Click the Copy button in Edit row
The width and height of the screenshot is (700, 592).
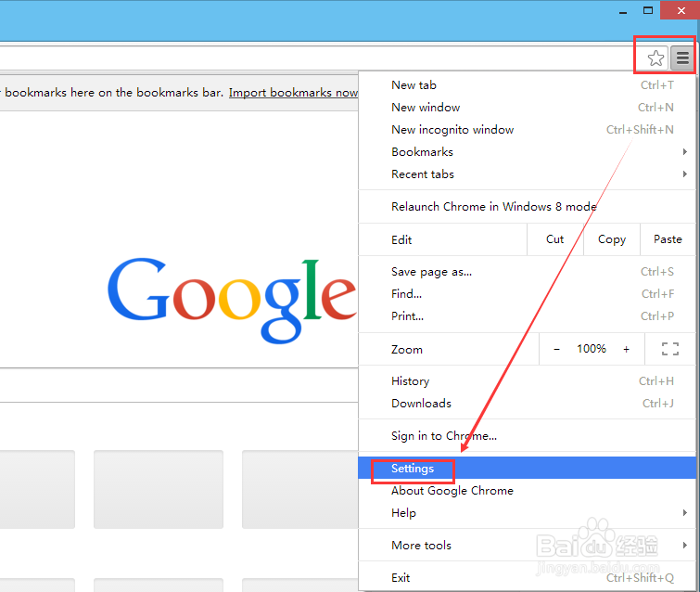pos(612,239)
